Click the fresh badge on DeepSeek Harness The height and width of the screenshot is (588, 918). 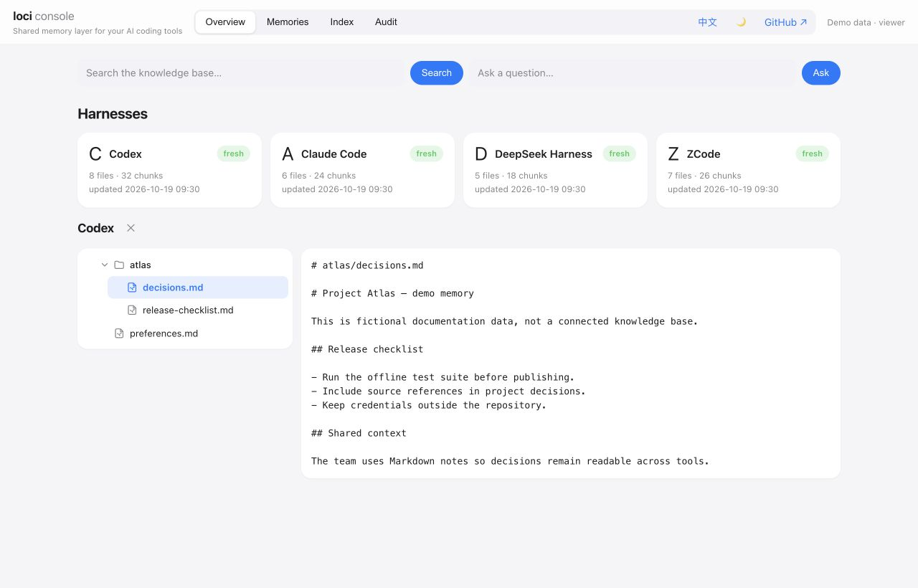(619, 153)
